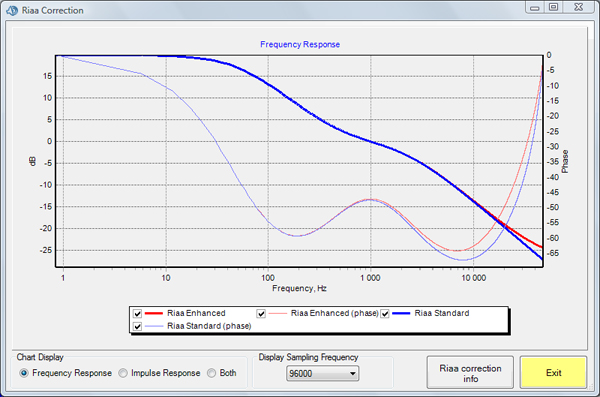Click the '100' frequency axis tick label
This screenshot has width=600, height=397.
tap(268, 278)
